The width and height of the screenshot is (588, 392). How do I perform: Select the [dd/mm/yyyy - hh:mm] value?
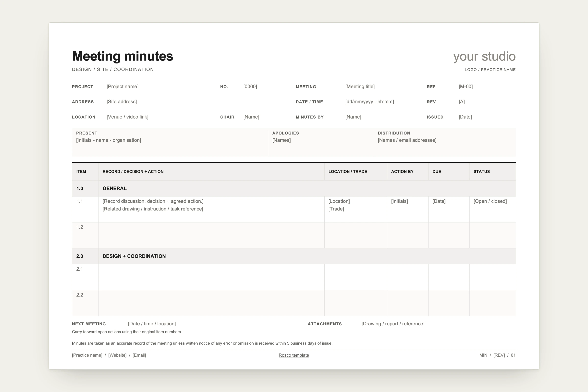(369, 102)
